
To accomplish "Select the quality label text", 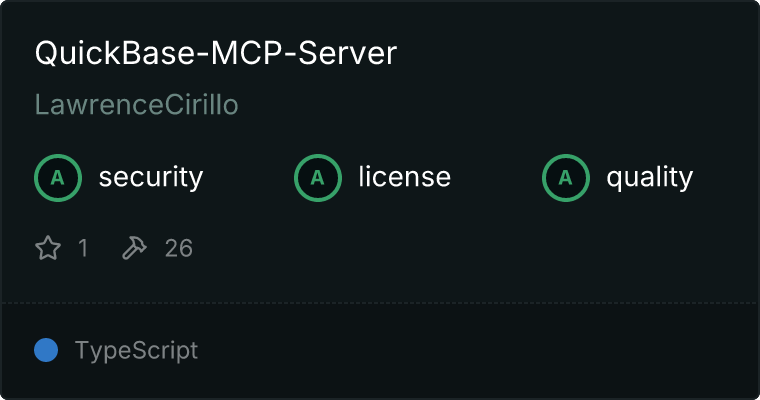I will click(x=649, y=177).
